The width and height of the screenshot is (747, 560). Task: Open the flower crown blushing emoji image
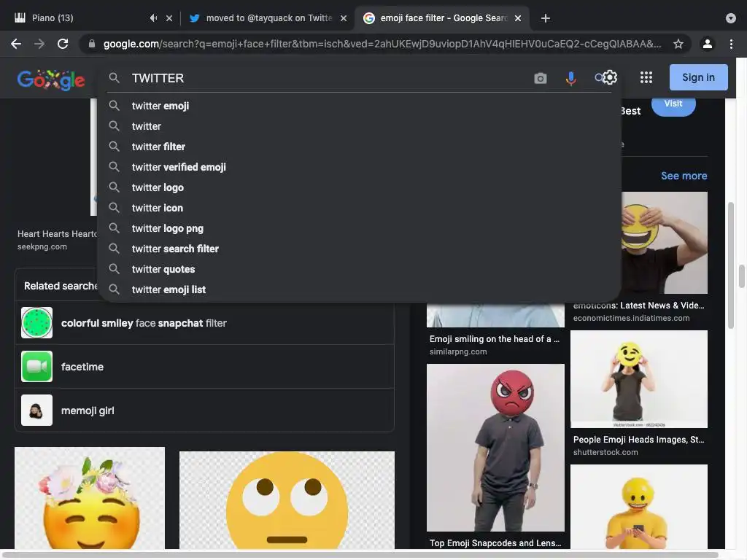[90, 498]
